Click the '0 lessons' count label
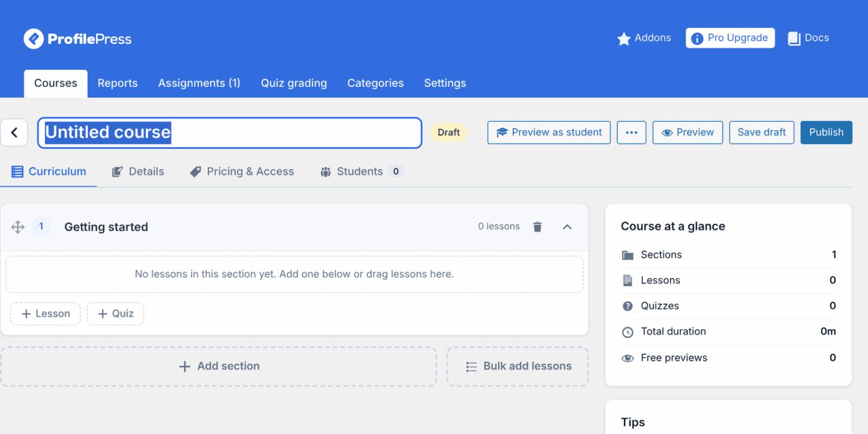This screenshot has width=868, height=434. [499, 227]
